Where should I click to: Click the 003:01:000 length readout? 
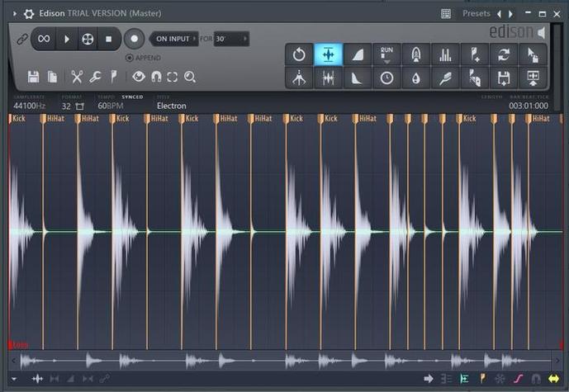pyautogui.click(x=529, y=106)
